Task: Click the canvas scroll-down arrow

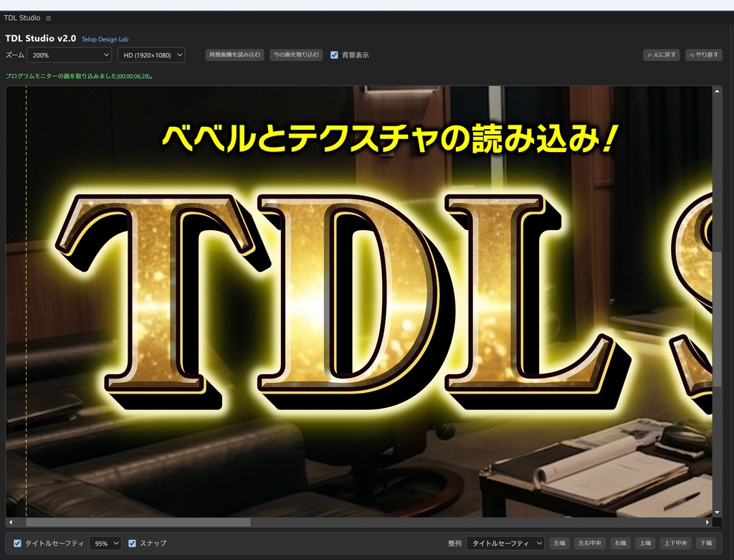Action: [x=717, y=513]
